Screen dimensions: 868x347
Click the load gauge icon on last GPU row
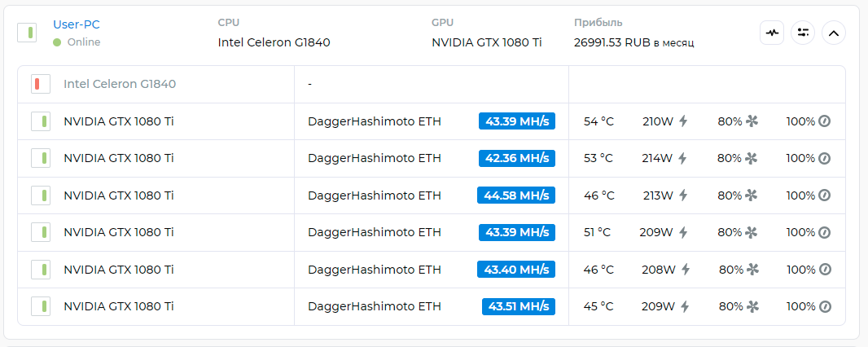point(825,306)
